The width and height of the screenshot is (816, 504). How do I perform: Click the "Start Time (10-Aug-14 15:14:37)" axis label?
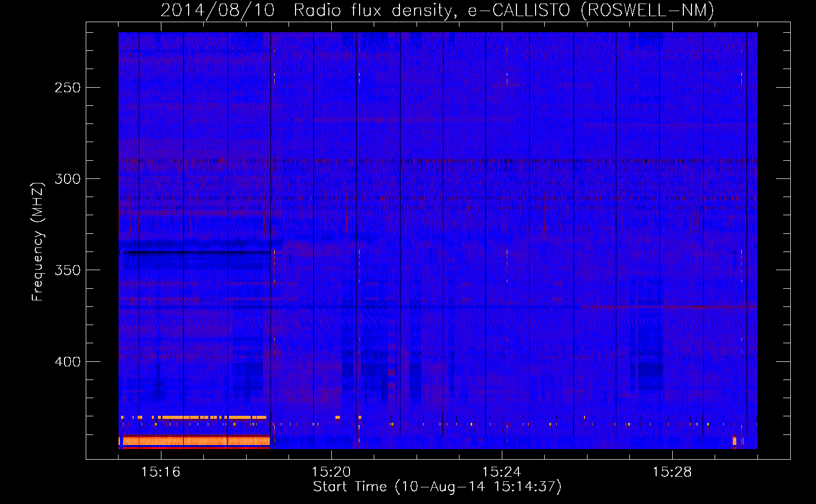pos(437,487)
